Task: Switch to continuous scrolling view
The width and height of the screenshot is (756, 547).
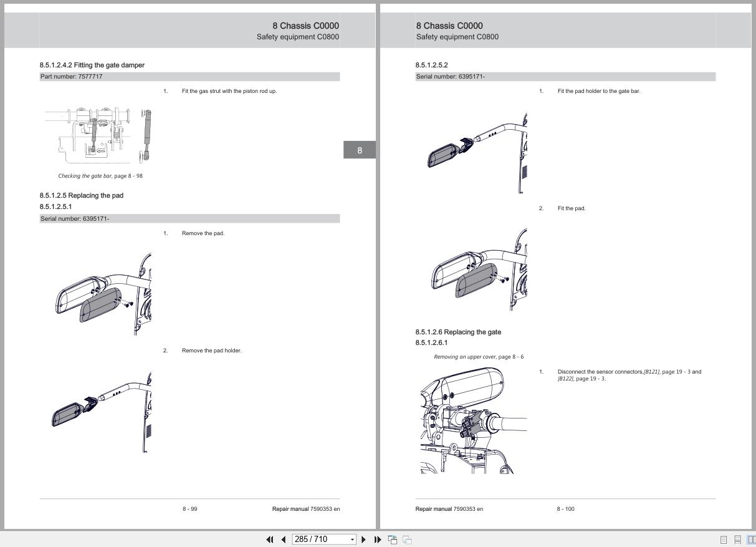Action: (737, 540)
